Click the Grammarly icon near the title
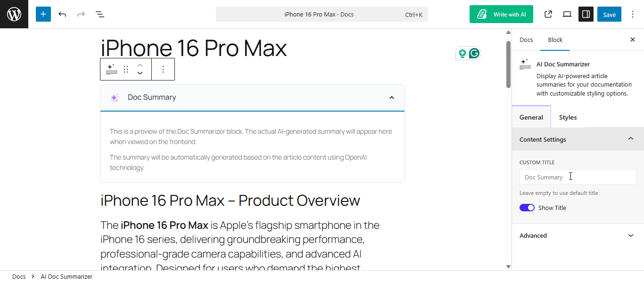644x282 pixels. click(x=474, y=53)
